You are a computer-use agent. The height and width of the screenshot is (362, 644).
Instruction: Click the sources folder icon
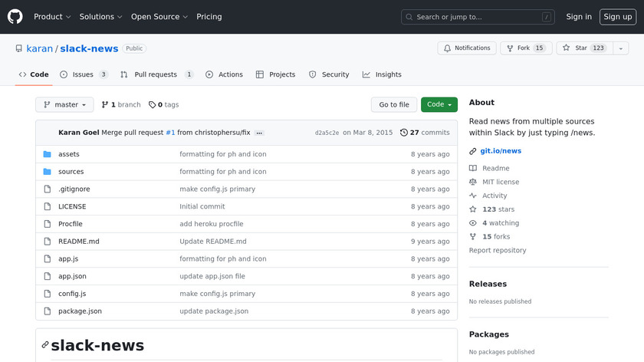click(47, 172)
